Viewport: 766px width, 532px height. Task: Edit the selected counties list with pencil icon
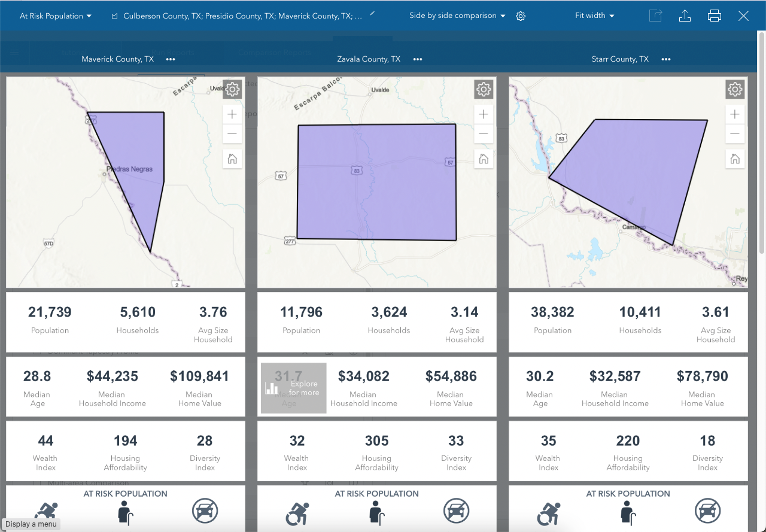pos(372,13)
